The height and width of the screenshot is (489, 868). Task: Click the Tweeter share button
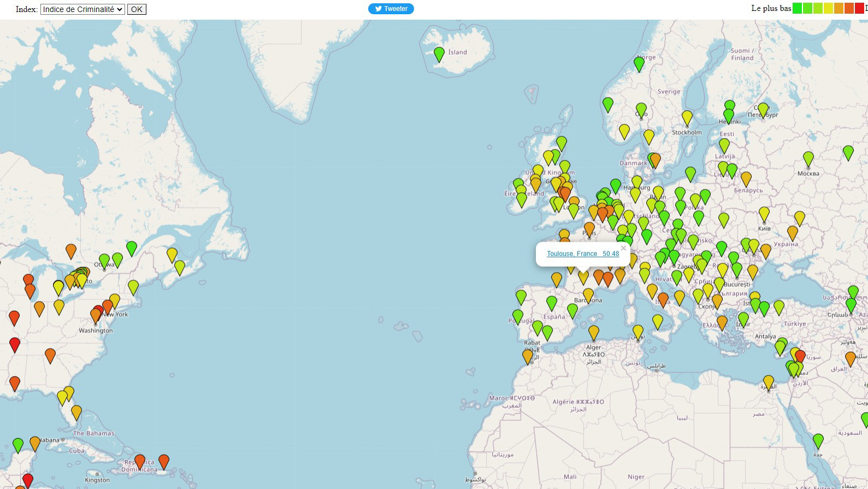[391, 9]
